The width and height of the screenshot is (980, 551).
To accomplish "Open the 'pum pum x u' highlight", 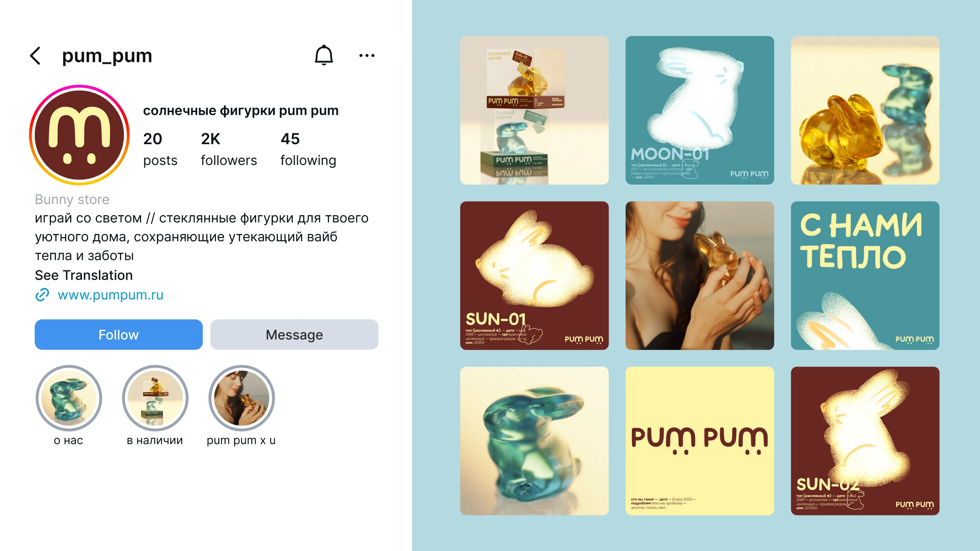I will [x=241, y=398].
